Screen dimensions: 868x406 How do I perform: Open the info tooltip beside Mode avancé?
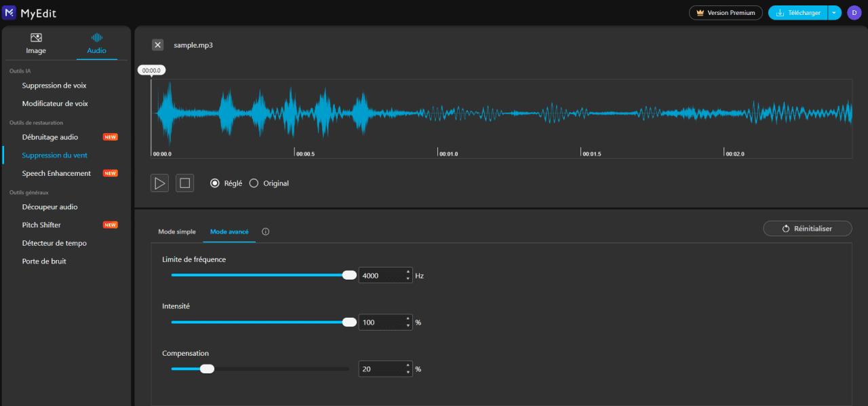(x=265, y=232)
